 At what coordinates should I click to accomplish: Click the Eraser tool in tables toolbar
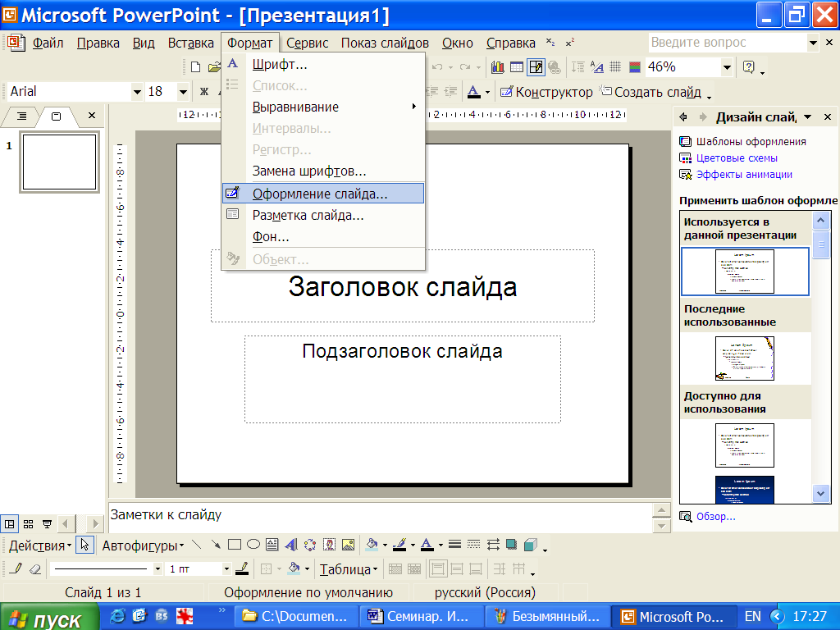tap(34, 568)
